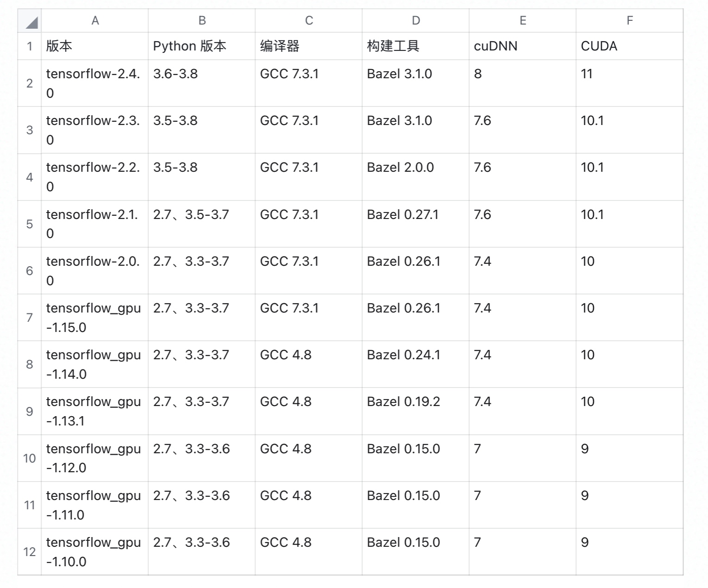
Task: Click GCC 4.8 cell in tensorflow_gpu-1.14.0 row
Action: click(x=309, y=364)
